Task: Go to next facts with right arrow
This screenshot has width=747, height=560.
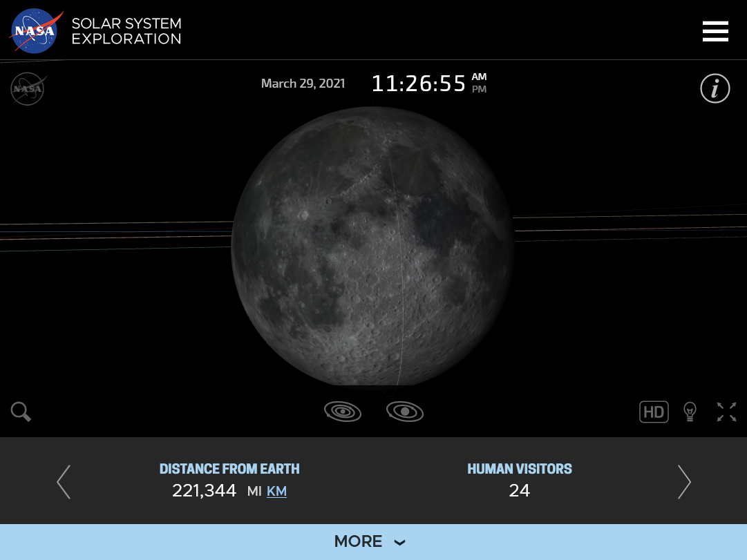Action: (684, 482)
